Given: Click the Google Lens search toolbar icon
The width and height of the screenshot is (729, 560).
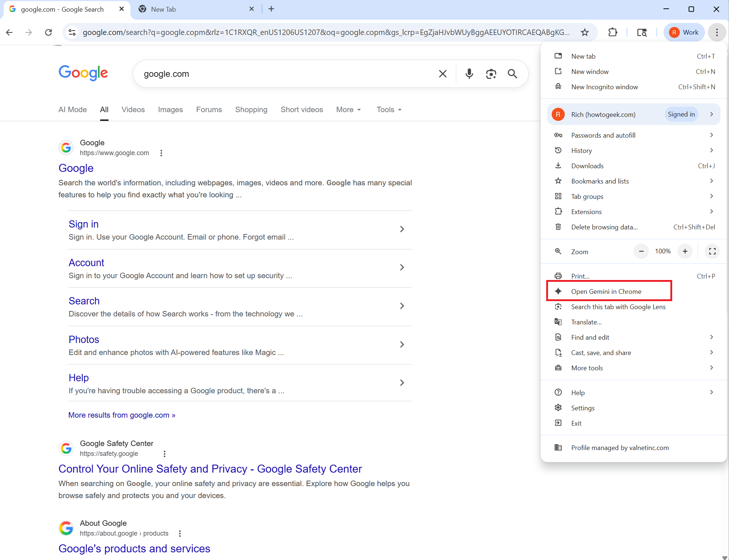Looking at the screenshot, I should coord(642,32).
